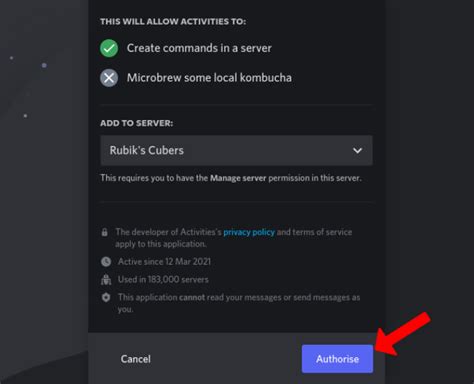
Task: Open the Rubik's Cubers server dropdown
Action: (236, 150)
